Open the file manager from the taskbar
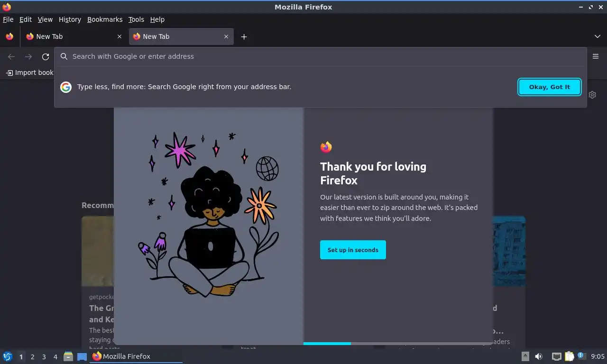Screen dimensions: 607x364 click(68, 356)
